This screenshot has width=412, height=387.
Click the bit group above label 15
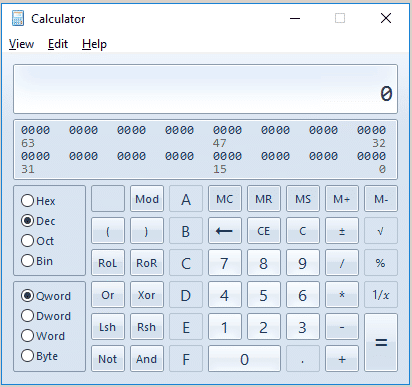[x=227, y=156]
